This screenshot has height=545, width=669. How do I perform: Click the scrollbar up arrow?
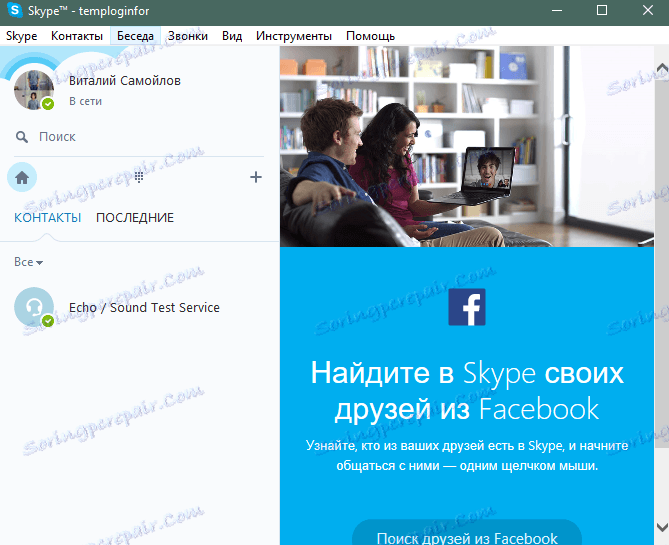tap(662, 68)
